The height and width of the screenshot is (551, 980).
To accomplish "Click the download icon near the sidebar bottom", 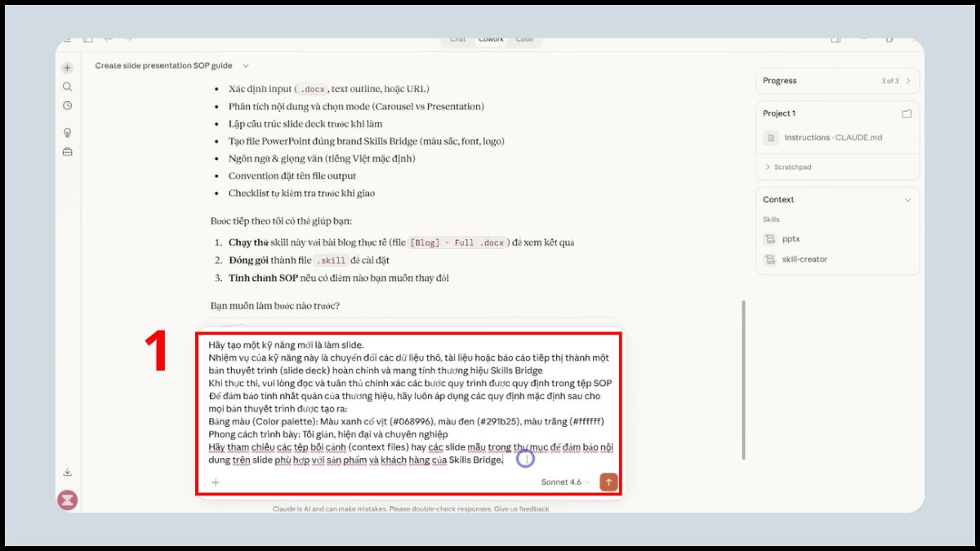I will (x=67, y=472).
